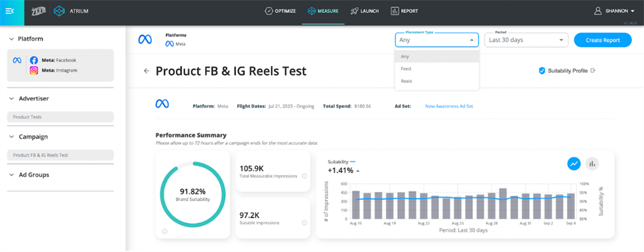Go to the Optimize tab
644x252 pixels.
[280, 11]
